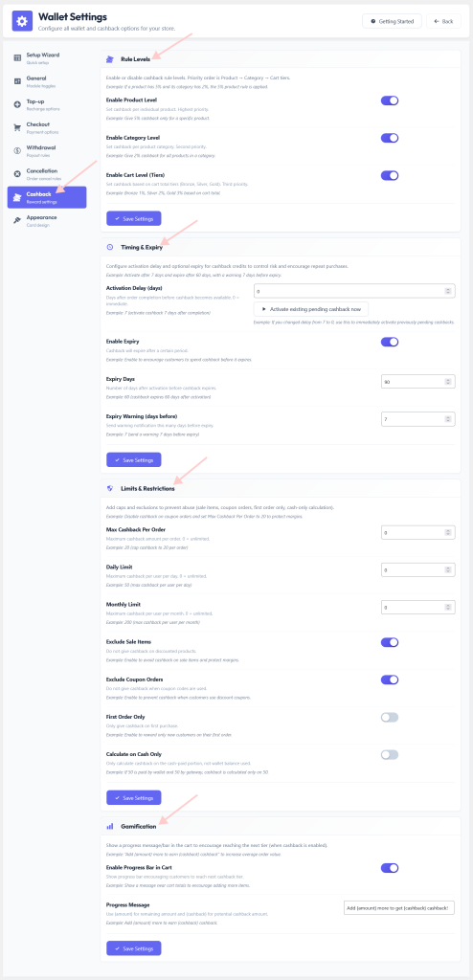Viewport: 473px width, 980px height.
Task: Select the Top-up plus icon
Action: [x=17, y=104]
